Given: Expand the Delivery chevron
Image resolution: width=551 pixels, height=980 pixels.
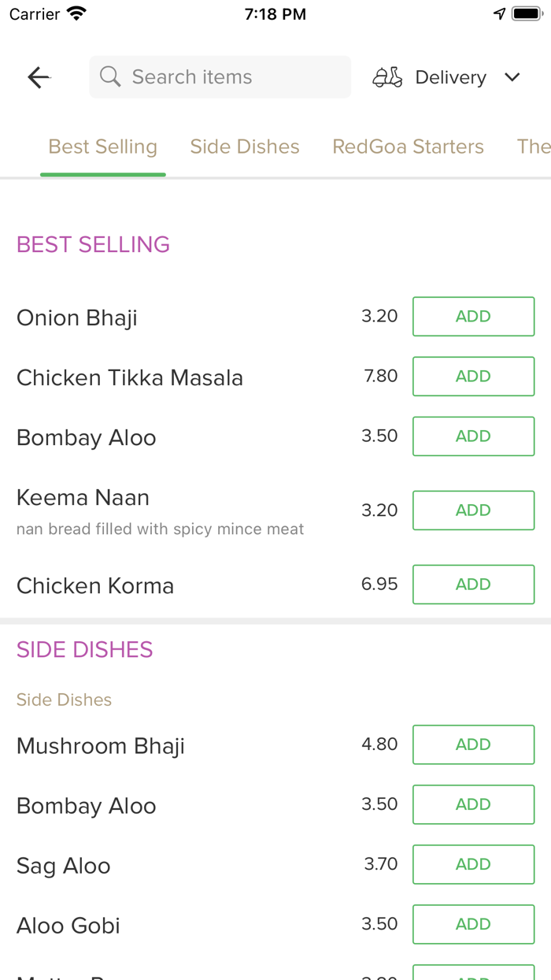Looking at the screenshot, I should pos(512,77).
